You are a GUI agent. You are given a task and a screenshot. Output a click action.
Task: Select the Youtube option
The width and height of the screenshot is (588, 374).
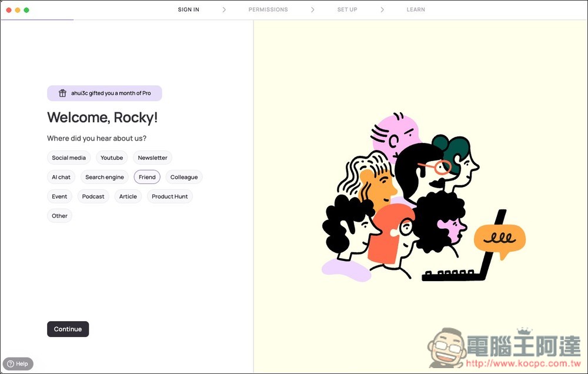pyautogui.click(x=112, y=158)
